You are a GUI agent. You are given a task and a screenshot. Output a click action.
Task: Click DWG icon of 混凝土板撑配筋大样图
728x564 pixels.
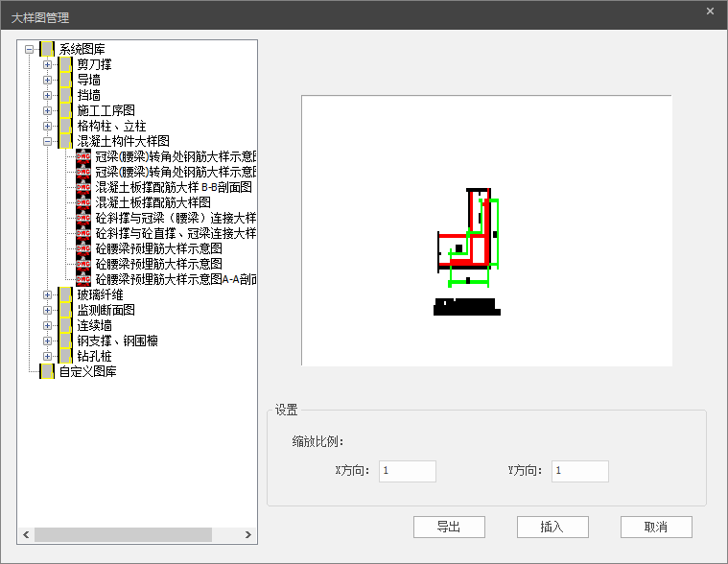coord(83,202)
